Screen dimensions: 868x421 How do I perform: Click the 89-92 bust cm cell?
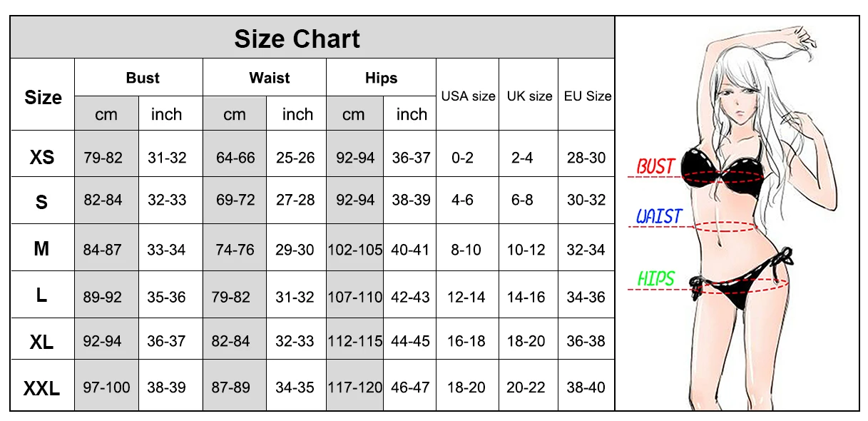(103, 297)
